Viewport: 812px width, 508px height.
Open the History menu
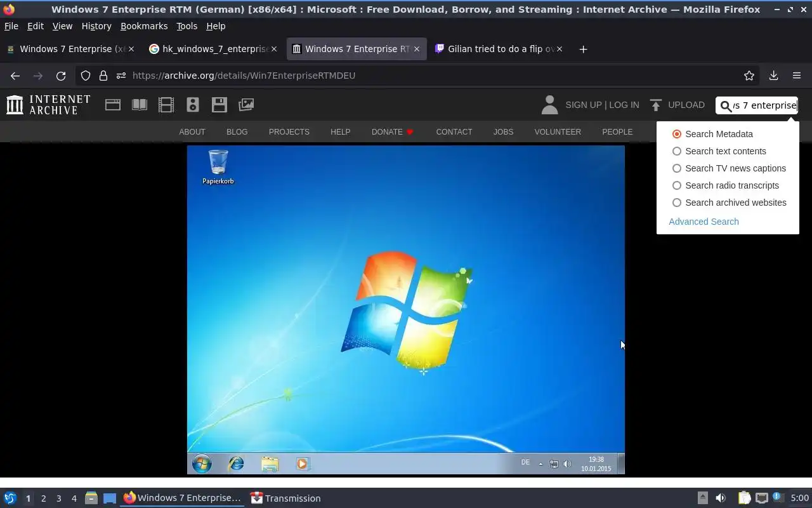[x=96, y=26]
